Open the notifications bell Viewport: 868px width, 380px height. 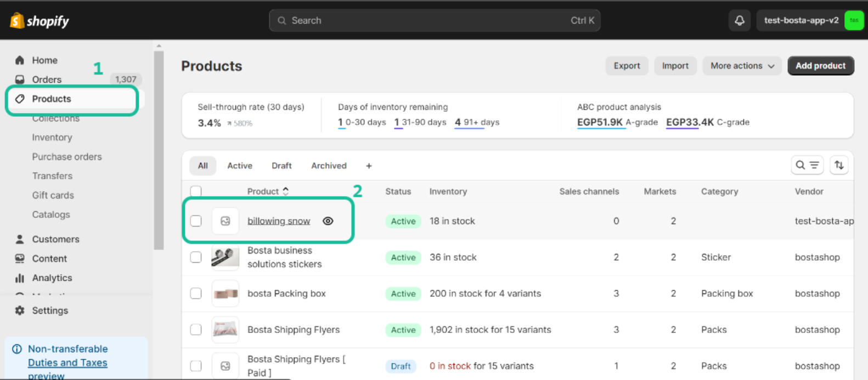click(740, 20)
